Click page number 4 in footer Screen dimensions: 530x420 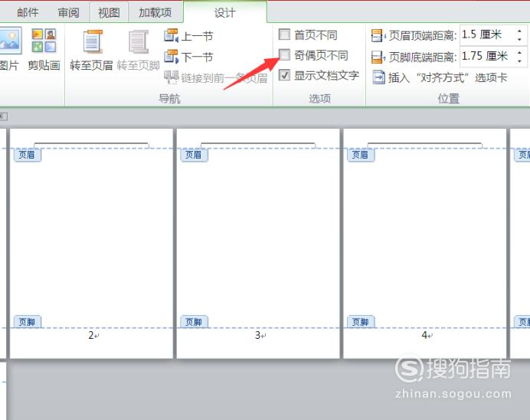click(424, 335)
